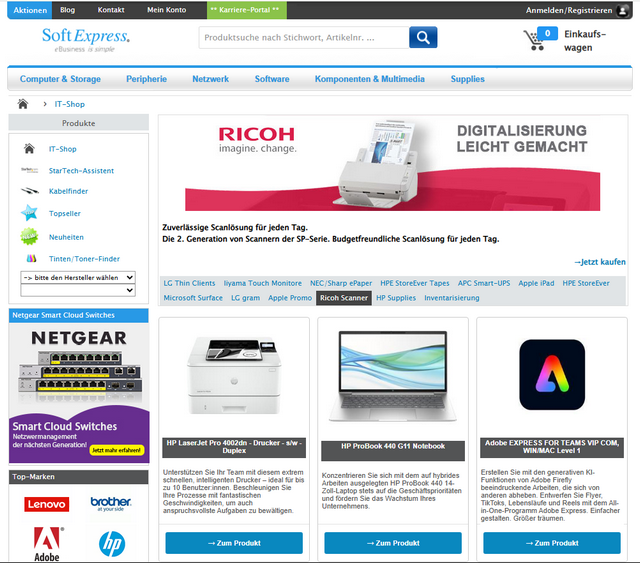The image size is (640, 563).
Task: Select the HPE StoreEver Tapes tab
Action: point(415,283)
